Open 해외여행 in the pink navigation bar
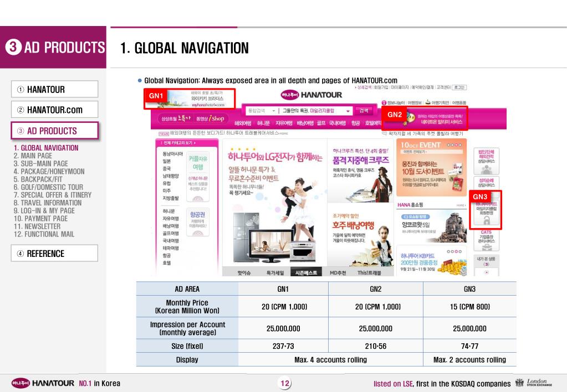Viewport: 567px width, 392px height. point(243,123)
